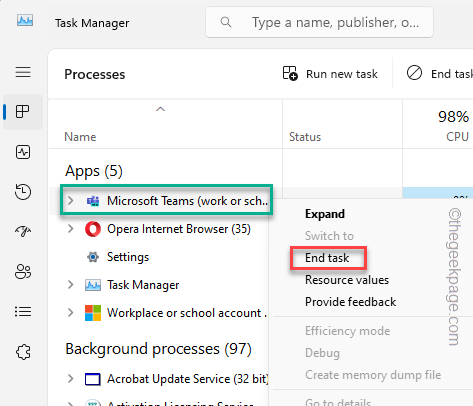Click Efficiency mode in context menu

pos(348,331)
